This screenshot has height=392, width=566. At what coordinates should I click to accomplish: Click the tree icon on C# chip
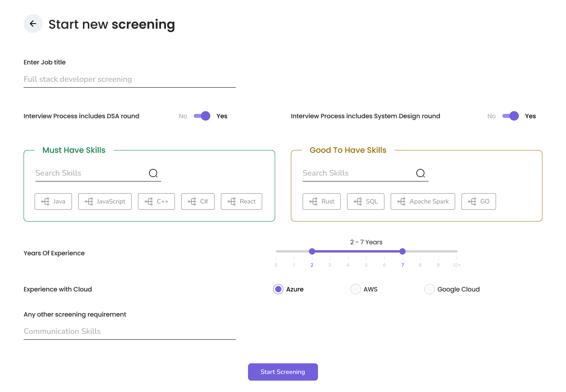pyautogui.click(x=192, y=201)
